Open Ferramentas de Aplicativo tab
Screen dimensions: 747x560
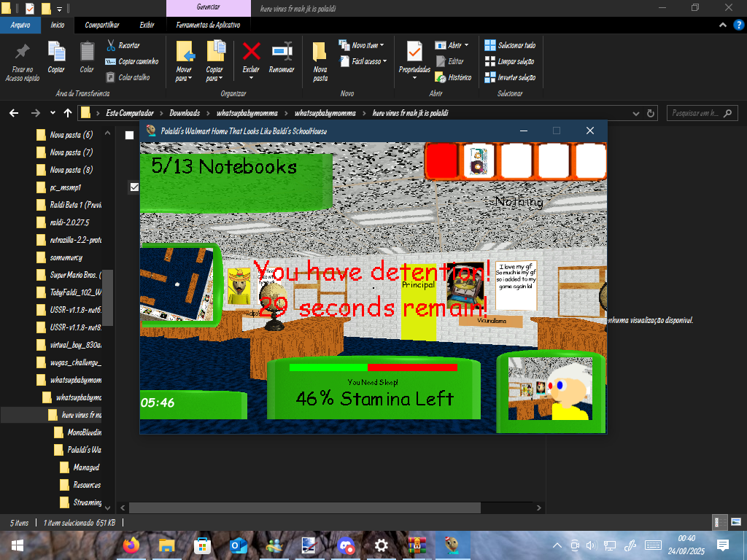click(208, 25)
